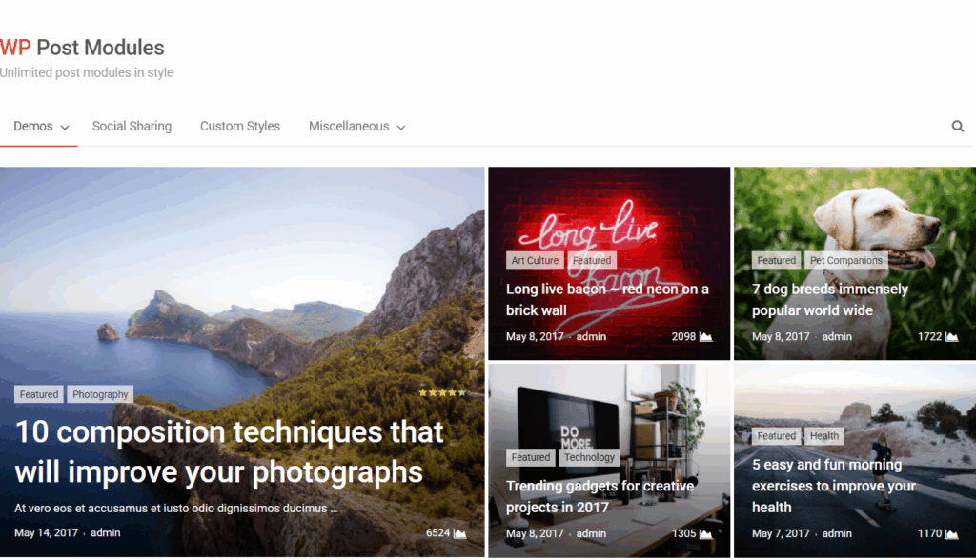Click the views icon beside 2098
The width and height of the screenshot is (976, 560).
coord(705,337)
